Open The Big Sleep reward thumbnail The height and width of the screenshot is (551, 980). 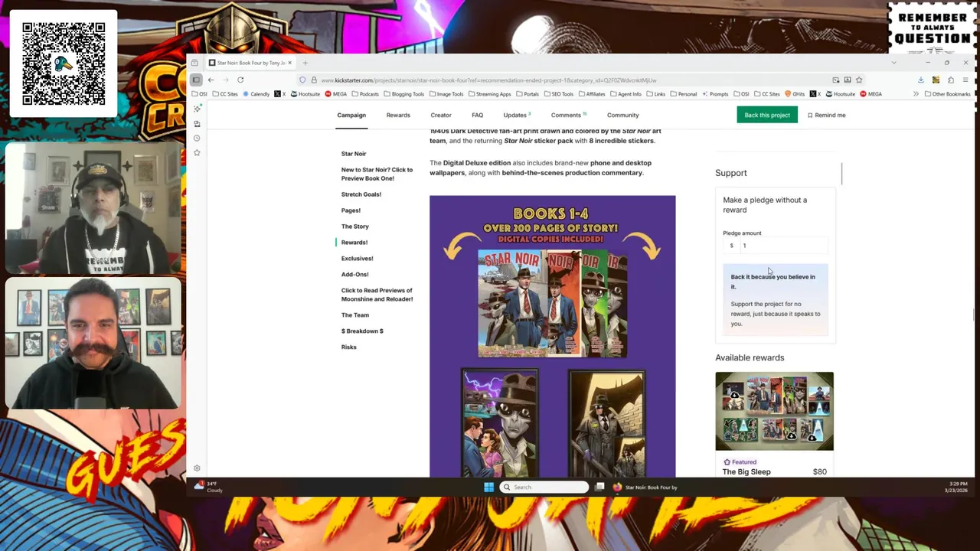[x=774, y=411]
